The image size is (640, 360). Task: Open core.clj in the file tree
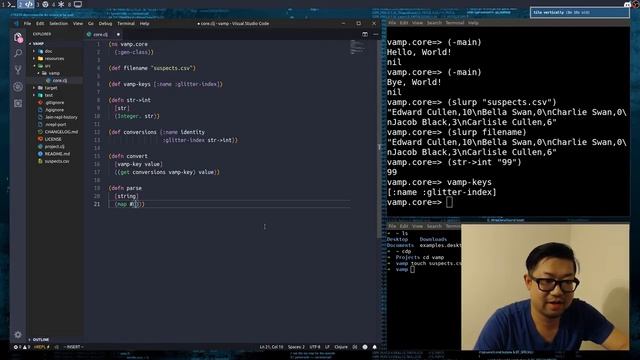coord(60,80)
